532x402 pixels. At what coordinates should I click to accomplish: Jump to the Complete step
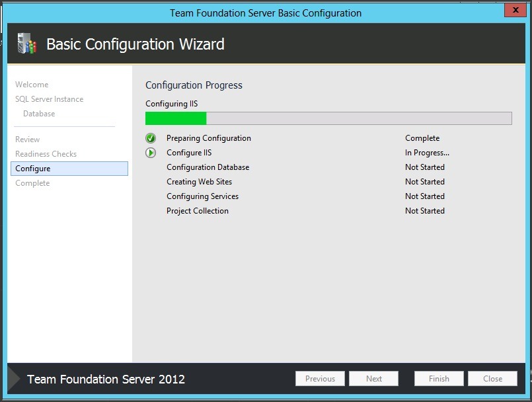(x=32, y=183)
